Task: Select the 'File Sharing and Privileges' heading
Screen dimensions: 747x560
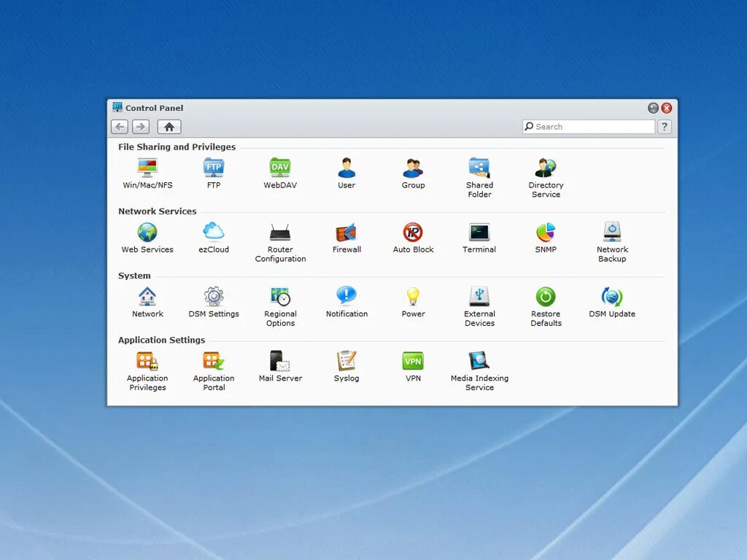Action: point(177,147)
